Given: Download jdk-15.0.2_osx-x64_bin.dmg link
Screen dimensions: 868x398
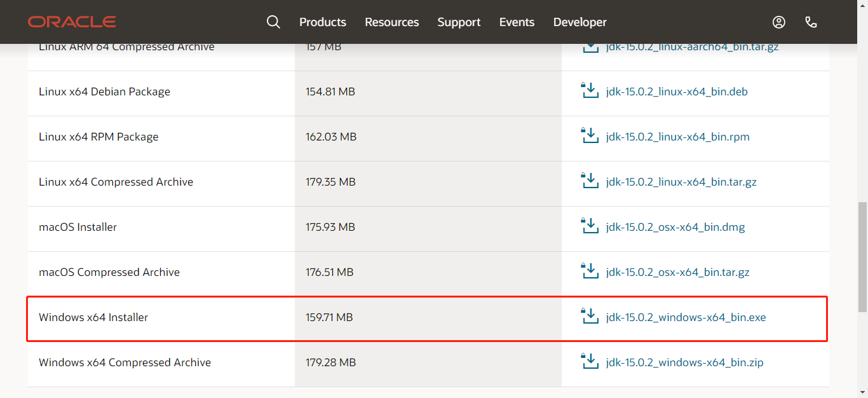Looking at the screenshot, I should (x=675, y=227).
